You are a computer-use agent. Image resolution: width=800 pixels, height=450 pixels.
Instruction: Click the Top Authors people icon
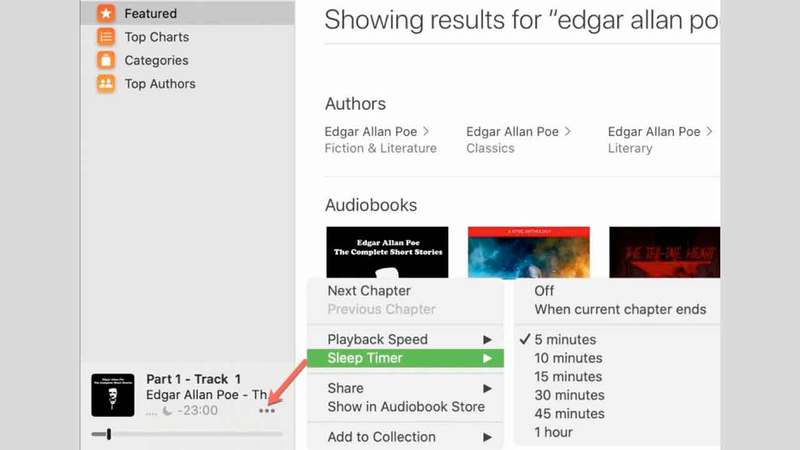[105, 84]
